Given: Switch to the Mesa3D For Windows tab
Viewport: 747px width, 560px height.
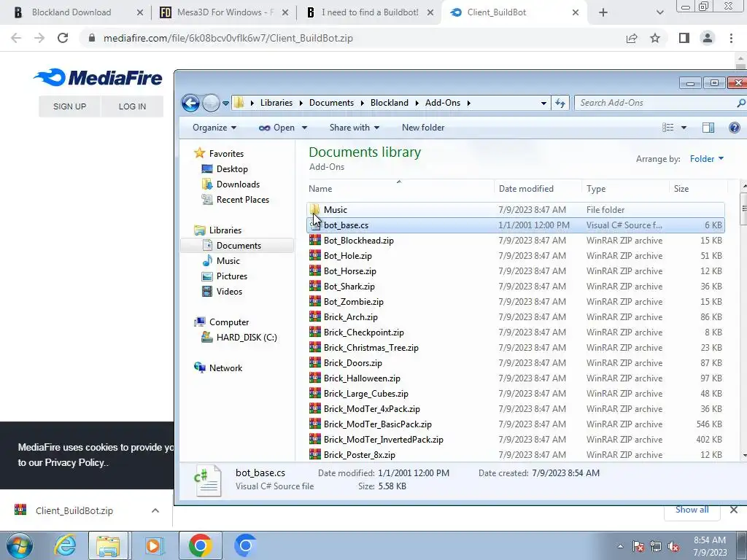Looking at the screenshot, I should 224,12.
